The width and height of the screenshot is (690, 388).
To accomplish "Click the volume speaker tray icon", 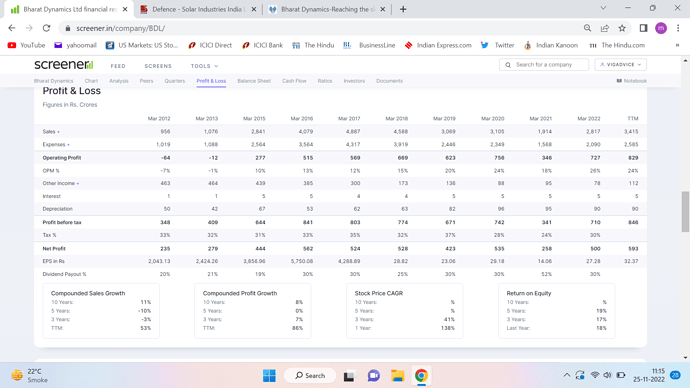I will [607, 375].
